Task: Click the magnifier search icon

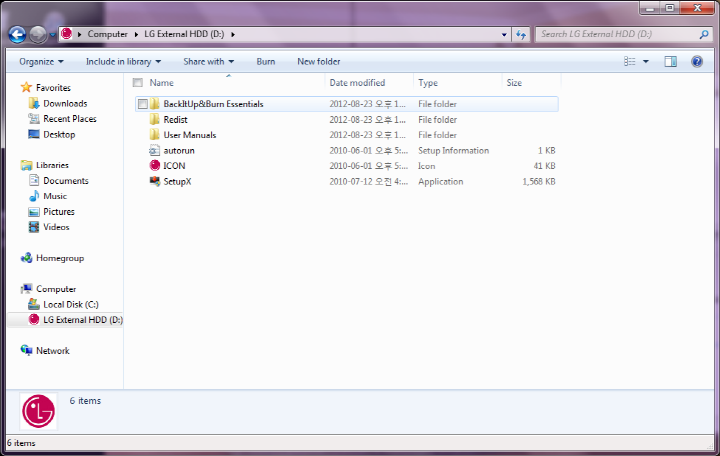Action: [703, 34]
